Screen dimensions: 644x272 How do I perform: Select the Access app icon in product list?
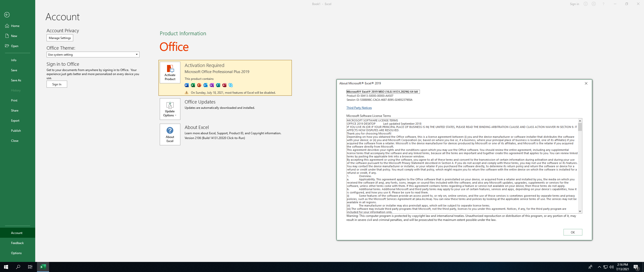tap(224, 85)
